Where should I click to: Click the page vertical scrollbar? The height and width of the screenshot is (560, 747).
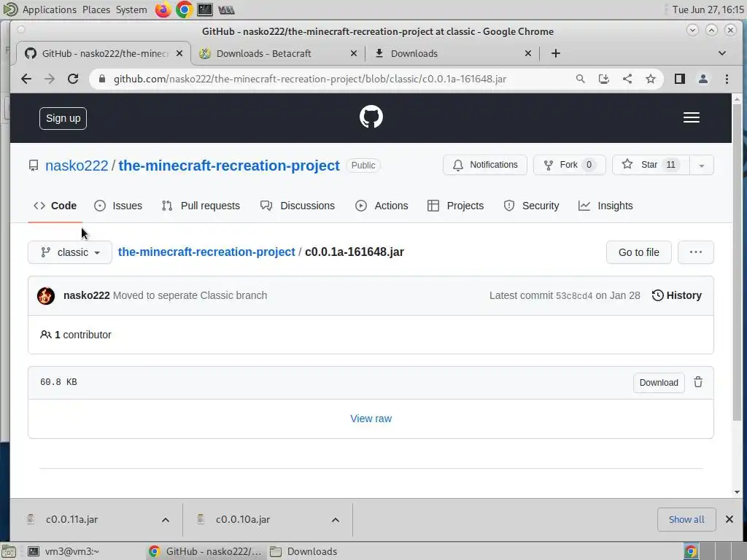(737, 262)
